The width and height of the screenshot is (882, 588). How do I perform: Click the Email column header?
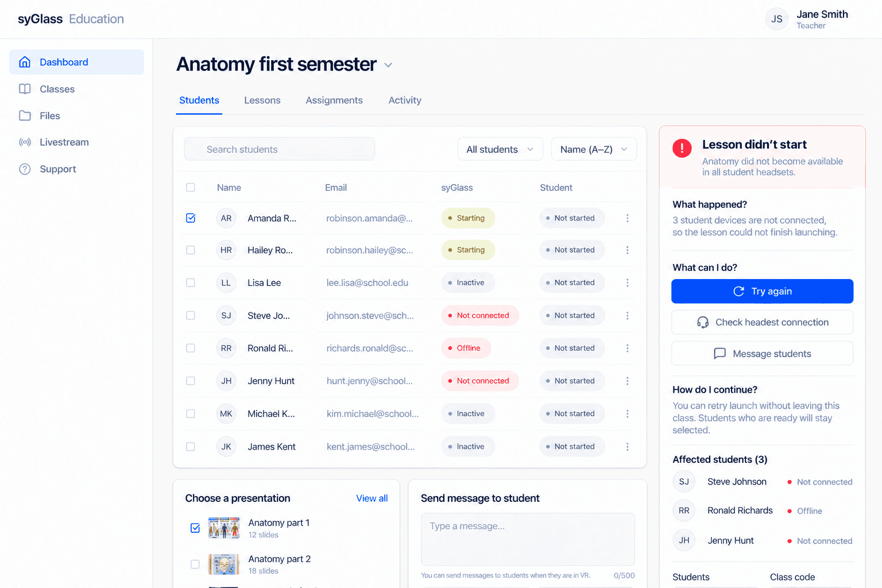click(336, 188)
